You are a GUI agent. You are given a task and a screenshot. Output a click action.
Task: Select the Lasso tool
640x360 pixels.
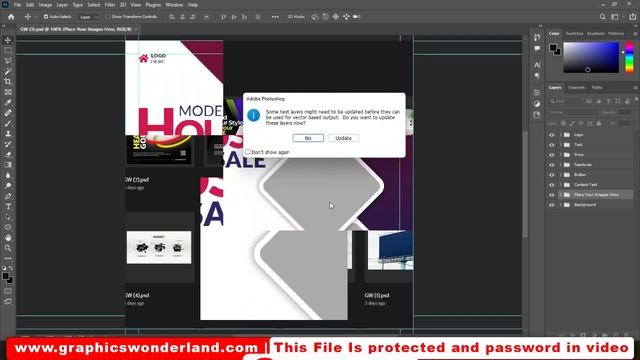pos(8,61)
